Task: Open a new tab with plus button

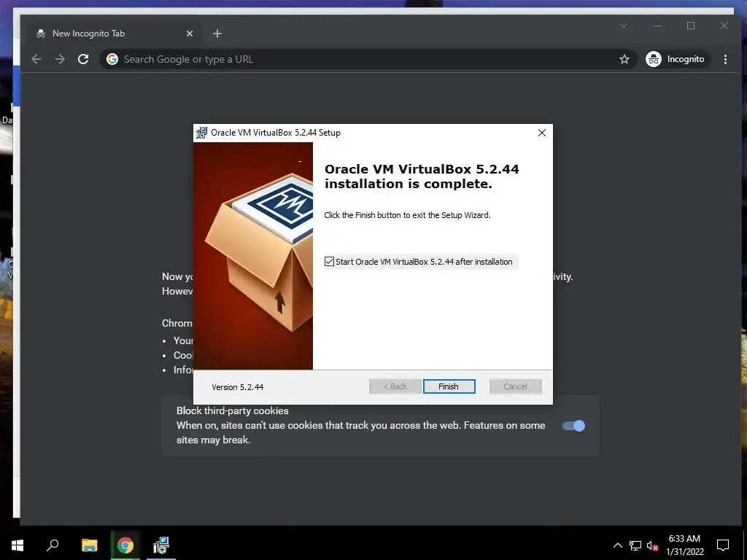Action: click(217, 34)
